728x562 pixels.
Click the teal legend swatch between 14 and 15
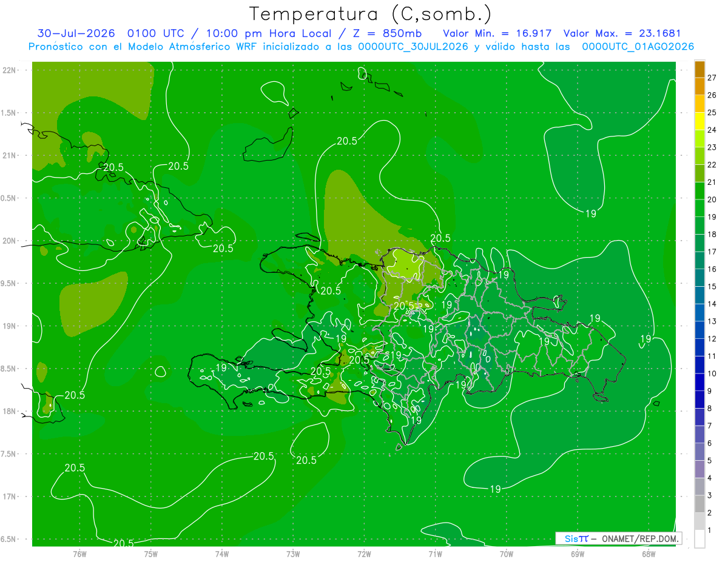[x=699, y=295]
